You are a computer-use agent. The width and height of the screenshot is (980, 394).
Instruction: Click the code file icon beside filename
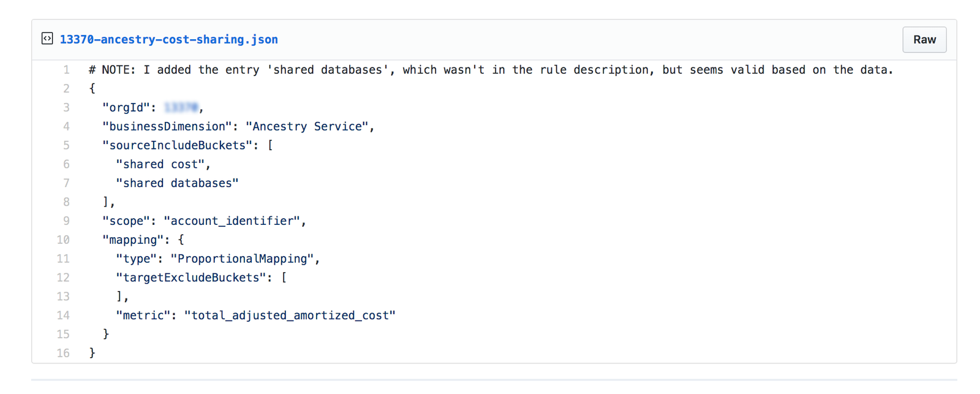(x=47, y=39)
